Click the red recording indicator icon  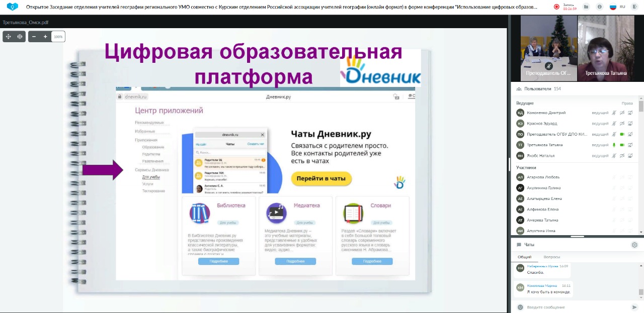[556, 7]
